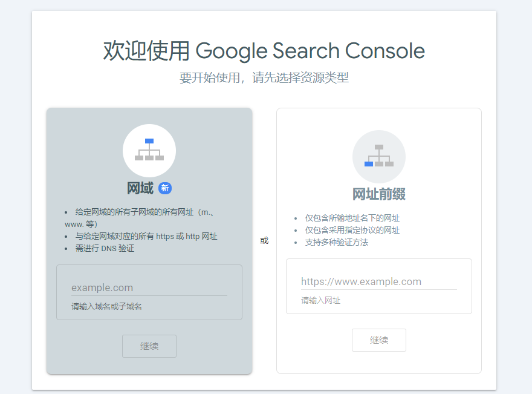This screenshot has width=532, height=394.
Task: Click the 请输入网址 helper text
Action: (x=320, y=300)
